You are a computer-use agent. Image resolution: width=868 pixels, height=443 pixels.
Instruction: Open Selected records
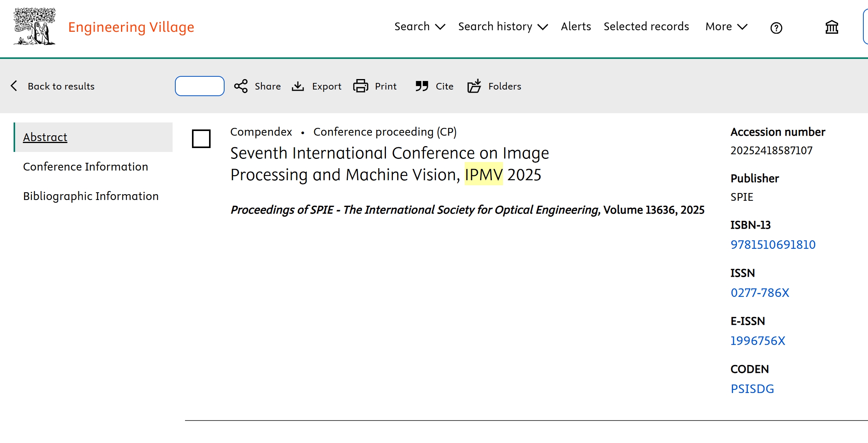tap(646, 26)
